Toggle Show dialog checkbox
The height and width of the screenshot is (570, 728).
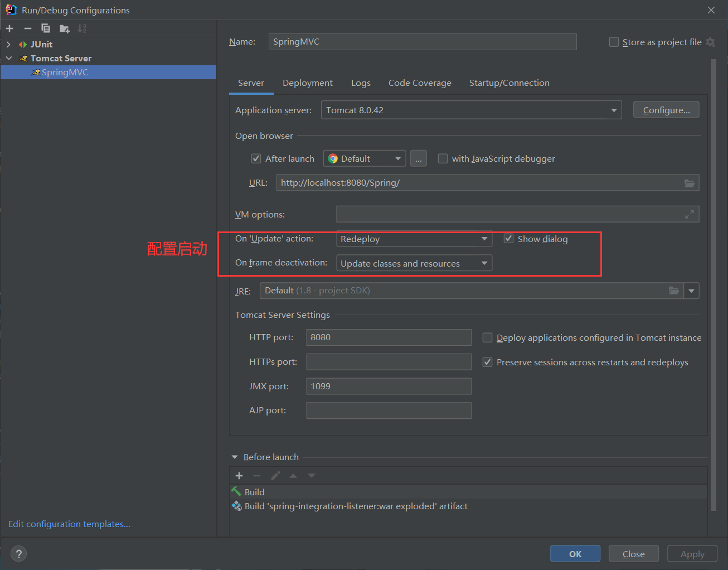(508, 239)
